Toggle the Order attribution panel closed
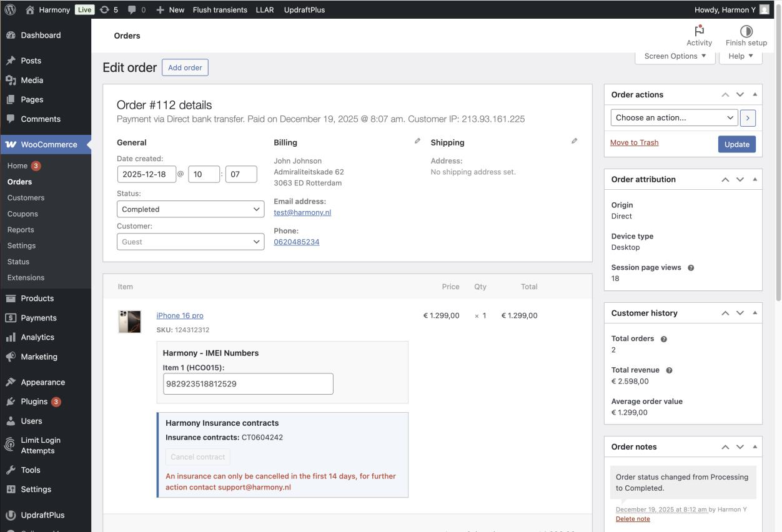 tap(755, 179)
